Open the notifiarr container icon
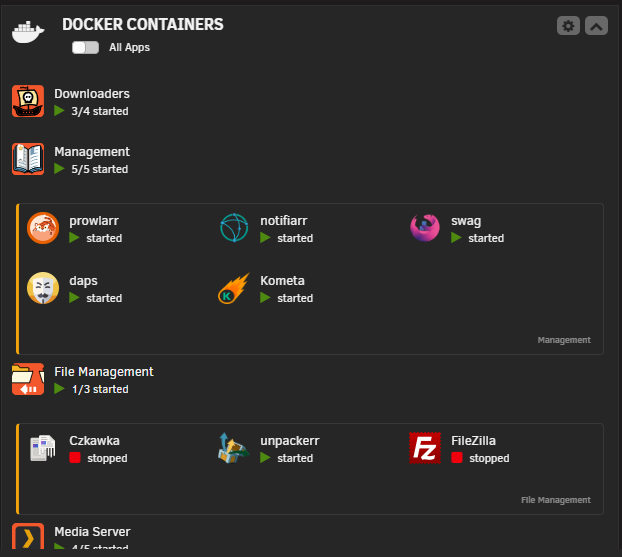 (x=234, y=228)
